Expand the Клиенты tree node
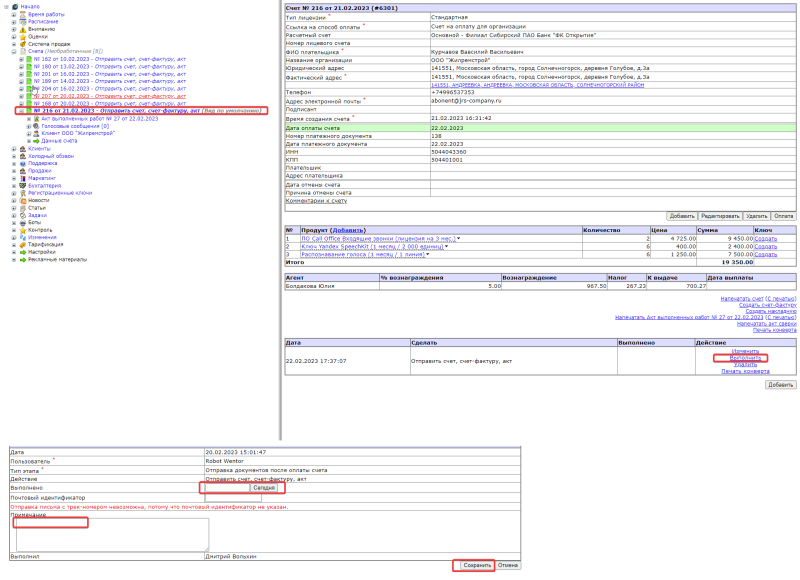 point(14,148)
